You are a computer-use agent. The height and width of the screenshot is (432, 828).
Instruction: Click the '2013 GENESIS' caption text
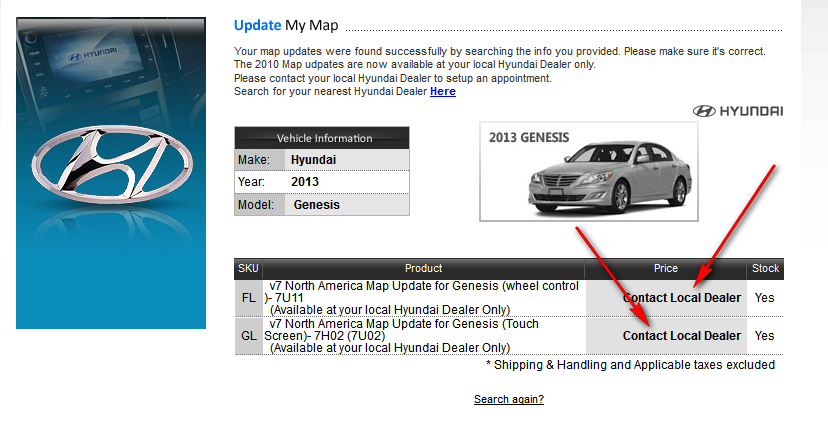tap(529, 138)
